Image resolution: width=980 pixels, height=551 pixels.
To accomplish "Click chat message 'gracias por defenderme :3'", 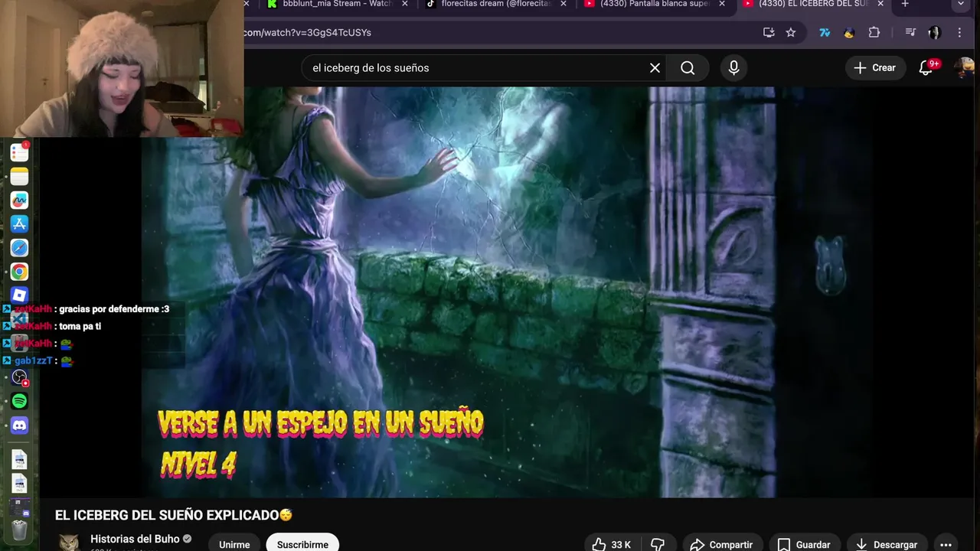I will (x=114, y=309).
